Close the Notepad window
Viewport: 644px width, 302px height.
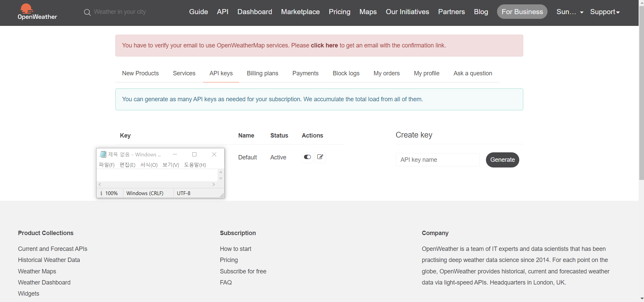click(214, 154)
